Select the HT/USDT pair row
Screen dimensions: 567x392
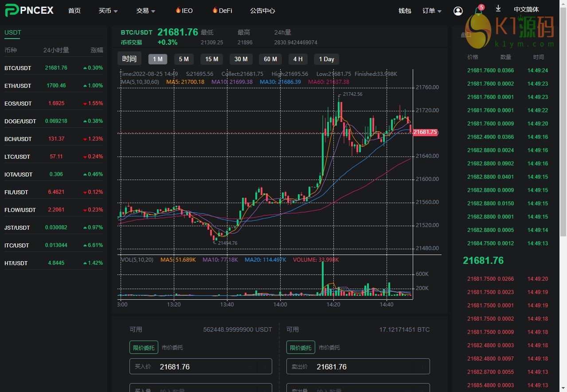point(54,263)
